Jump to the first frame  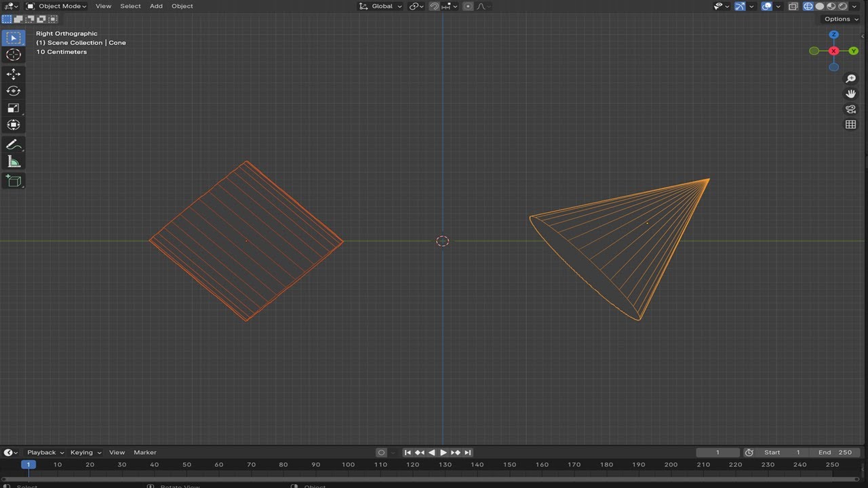click(408, 452)
